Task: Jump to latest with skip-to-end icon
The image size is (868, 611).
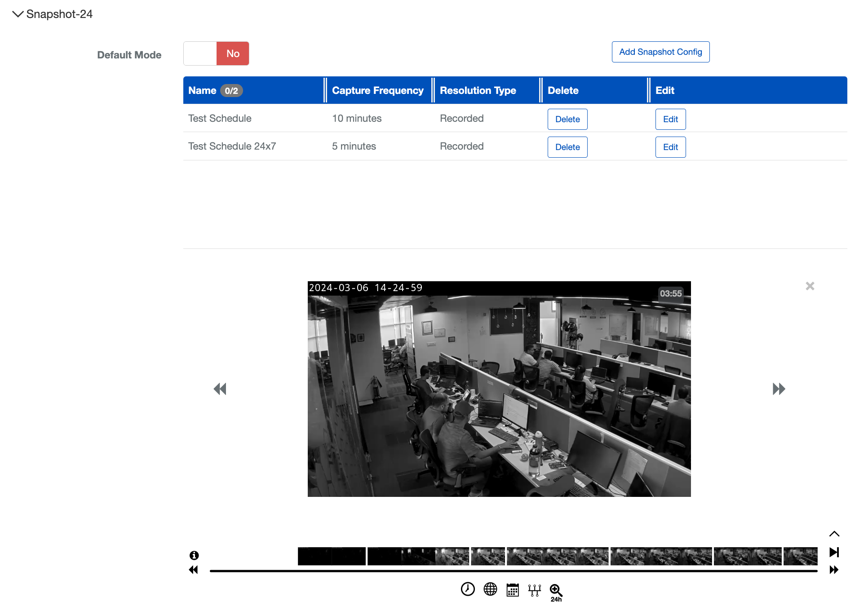Action: (834, 552)
